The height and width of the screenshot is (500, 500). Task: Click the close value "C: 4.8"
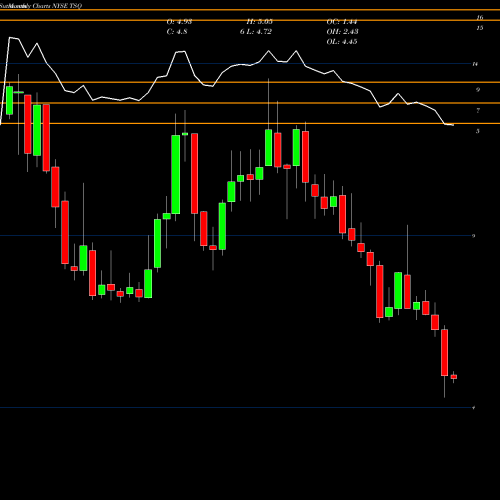coord(177,32)
